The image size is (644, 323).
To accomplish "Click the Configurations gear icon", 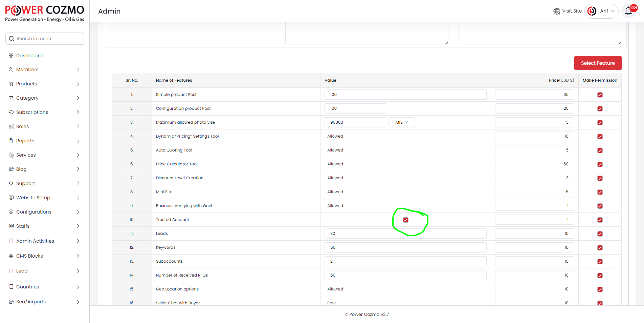I will 11,212.
